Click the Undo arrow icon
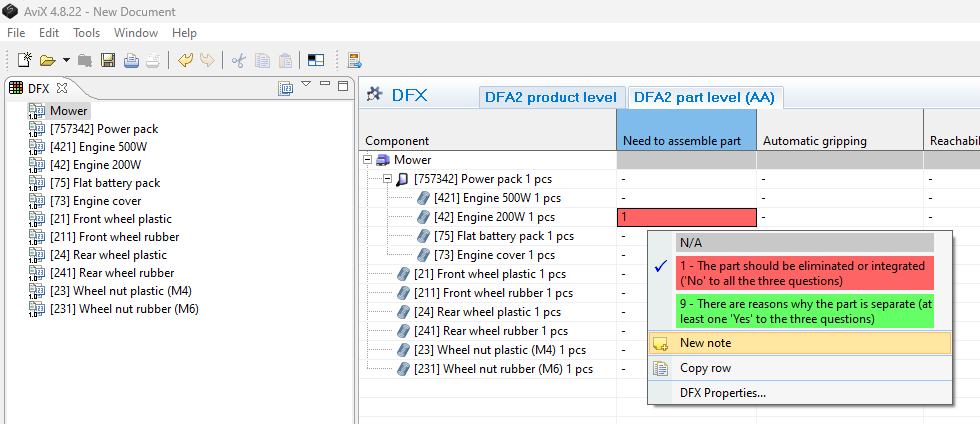 coord(185,61)
